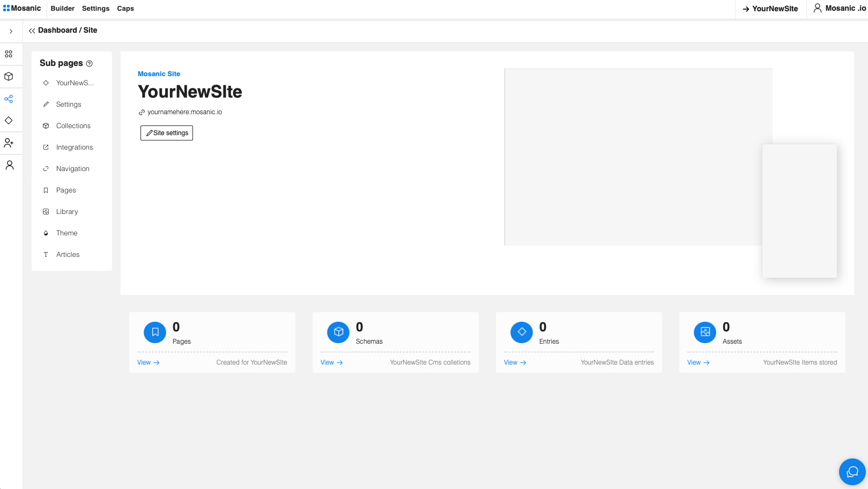868x489 pixels.
Task: Click the diamond icon in left rail
Action: (x=9, y=121)
